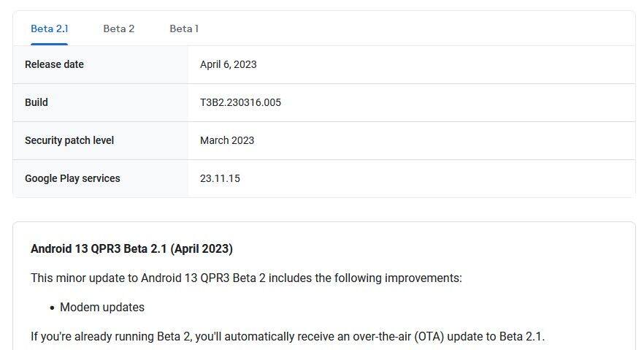Click the 'This minor update' intro sentence
The height and width of the screenshot is (350, 644).
247,278
